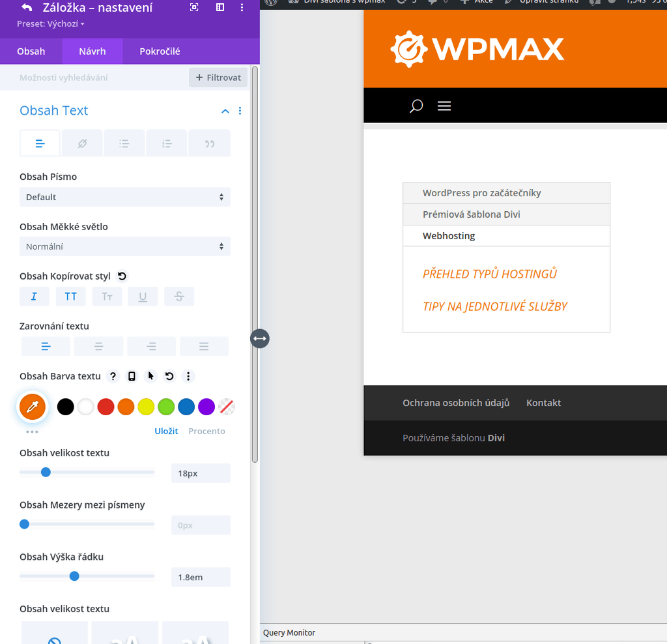Select the ordered list style tab
Image resolution: width=667 pixels, height=644 pixels.
[167, 143]
